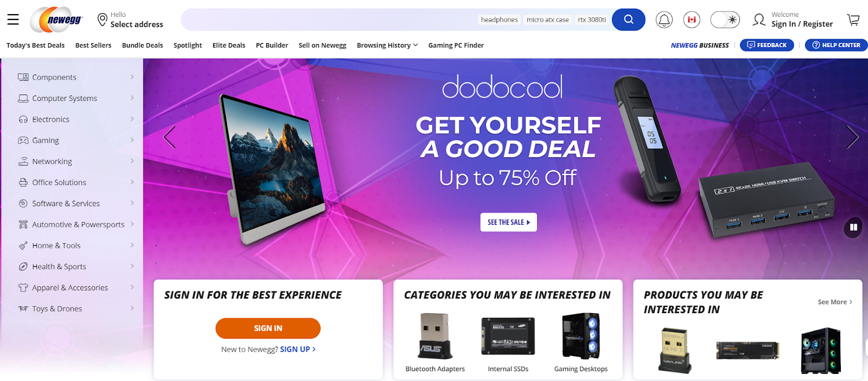Open the notifications bell icon

tap(664, 20)
